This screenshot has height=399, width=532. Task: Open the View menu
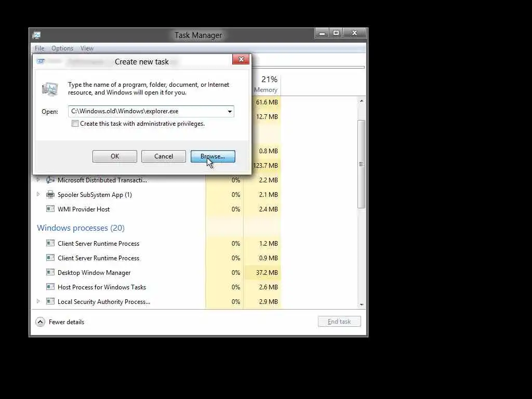pyautogui.click(x=87, y=48)
